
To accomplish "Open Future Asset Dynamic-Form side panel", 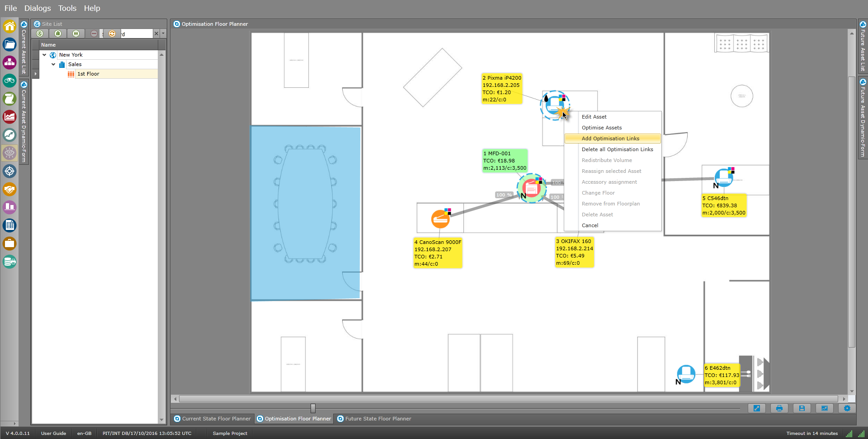I will pos(863,118).
